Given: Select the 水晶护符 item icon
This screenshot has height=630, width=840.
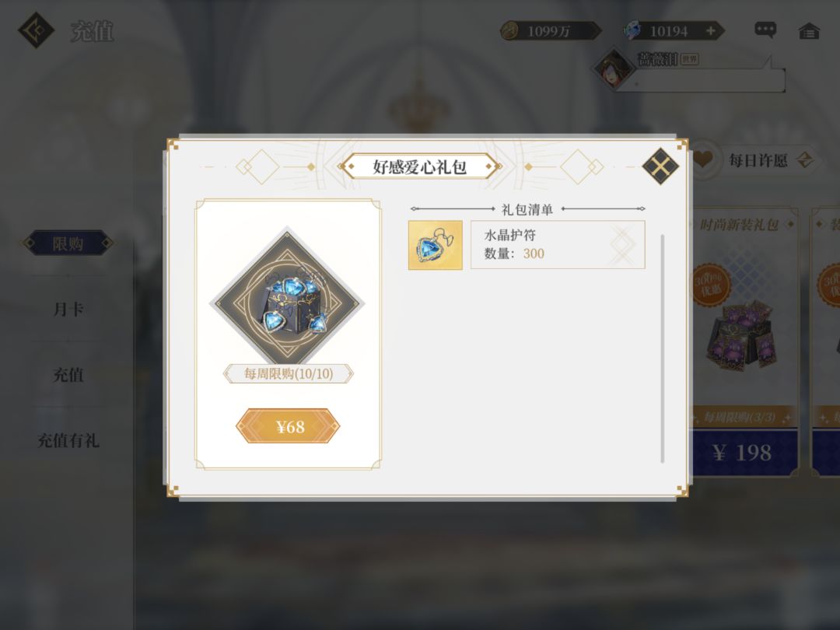Looking at the screenshot, I should pyautogui.click(x=435, y=245).
